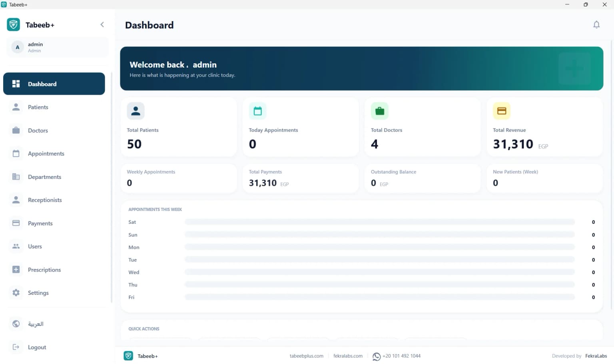Open the Weekly Appointments stat card

pos(179,178)
